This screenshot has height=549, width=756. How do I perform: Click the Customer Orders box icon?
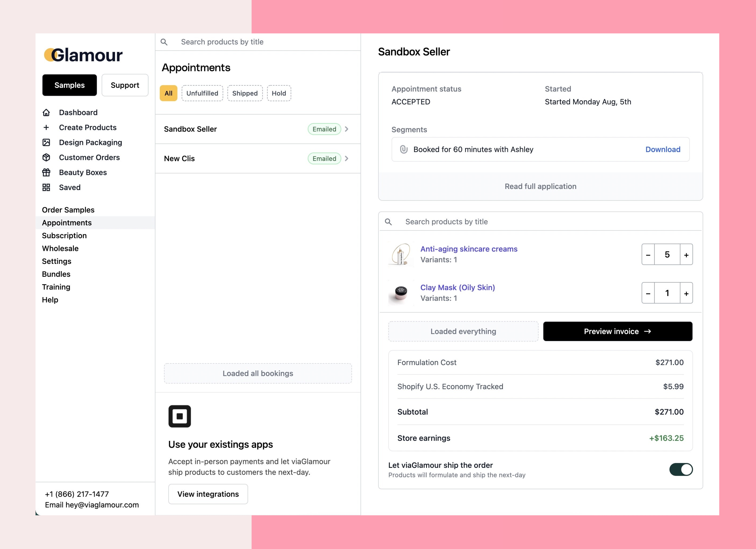[46, 158]
